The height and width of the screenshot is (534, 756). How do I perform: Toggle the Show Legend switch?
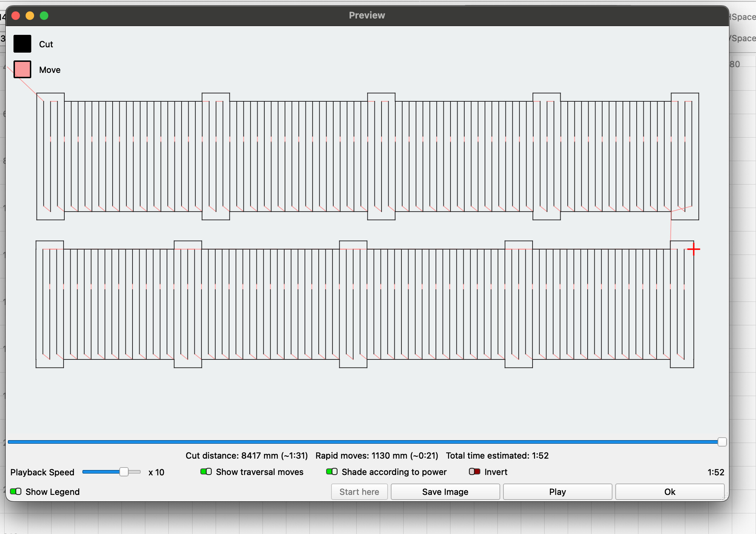click(16, 492)
